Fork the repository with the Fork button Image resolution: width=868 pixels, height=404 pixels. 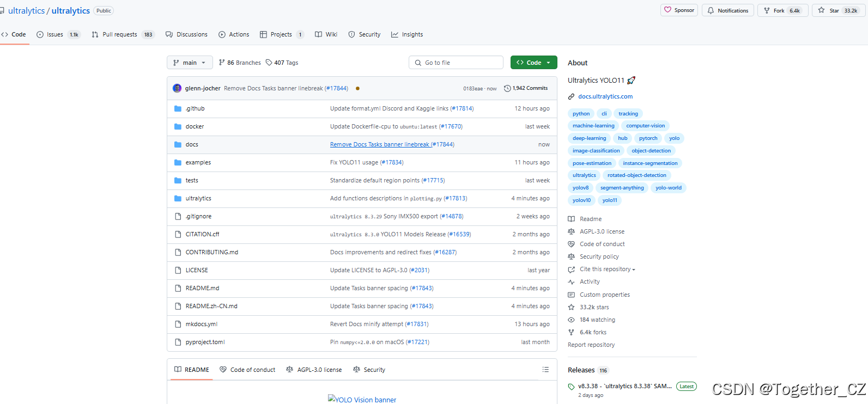click(782, 10)
